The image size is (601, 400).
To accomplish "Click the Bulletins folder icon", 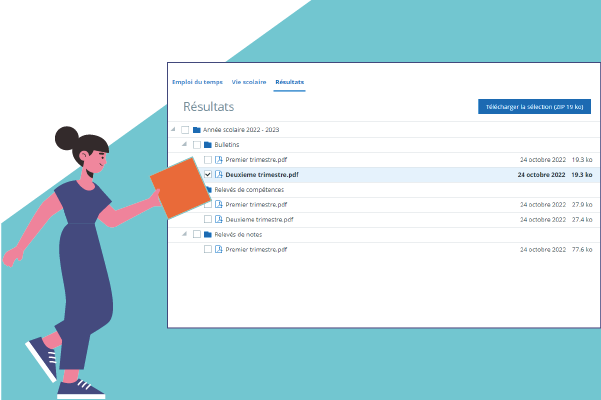I will tap(208, 145).
